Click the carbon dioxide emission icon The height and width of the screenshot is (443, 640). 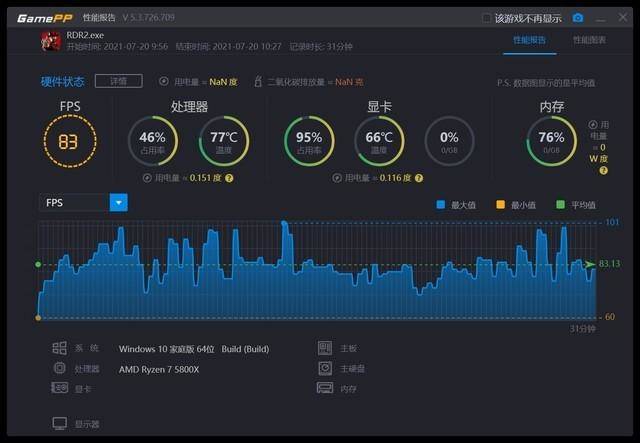pos(258,81)
